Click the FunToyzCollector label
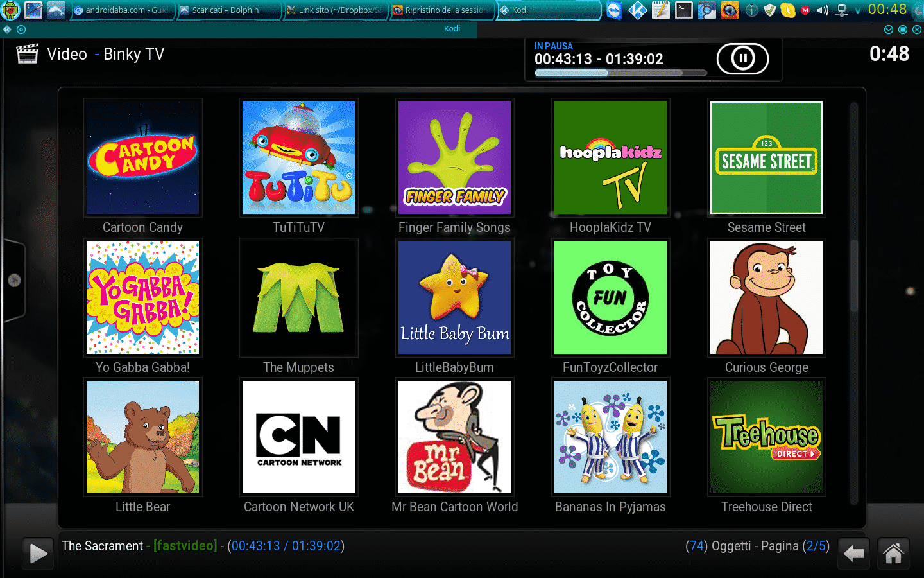This screenshot has height=578, width=924. coord(610,367)
